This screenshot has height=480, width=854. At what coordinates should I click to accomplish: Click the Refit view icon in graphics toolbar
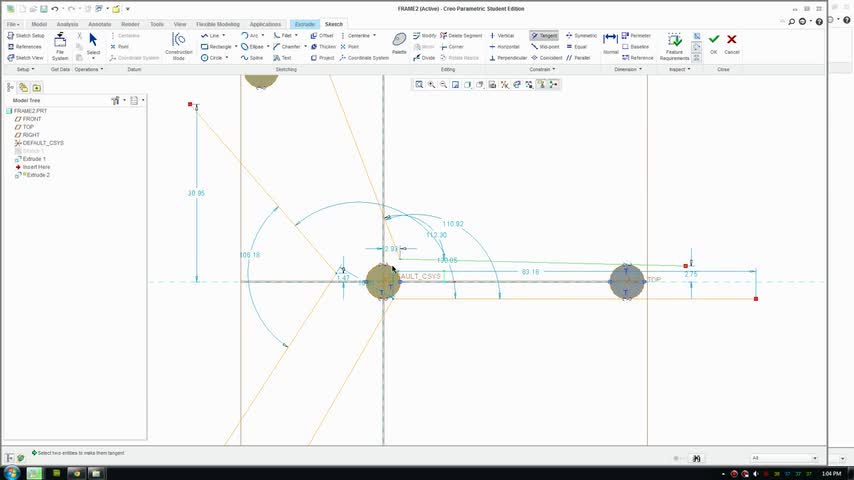tap(419, 84)
